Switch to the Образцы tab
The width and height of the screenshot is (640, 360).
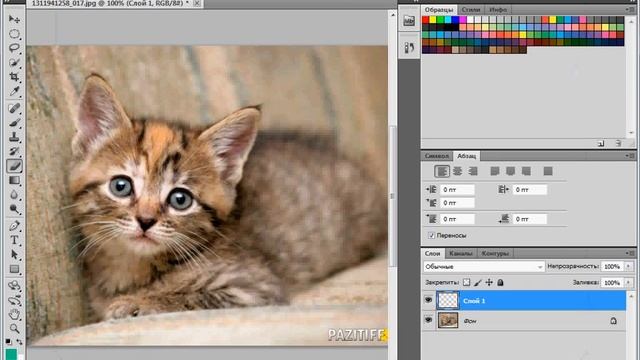click(439, 9)
